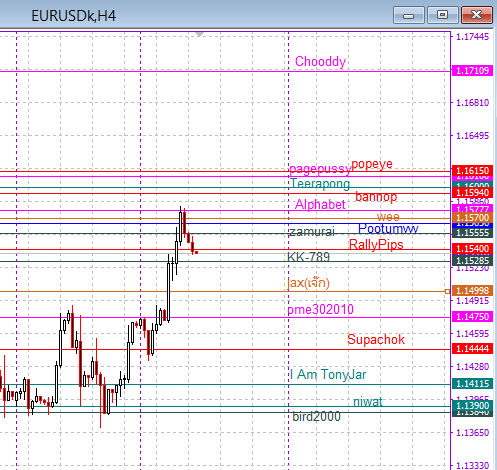
Task: Select the Pootumww label text
Action: point(388,229)
